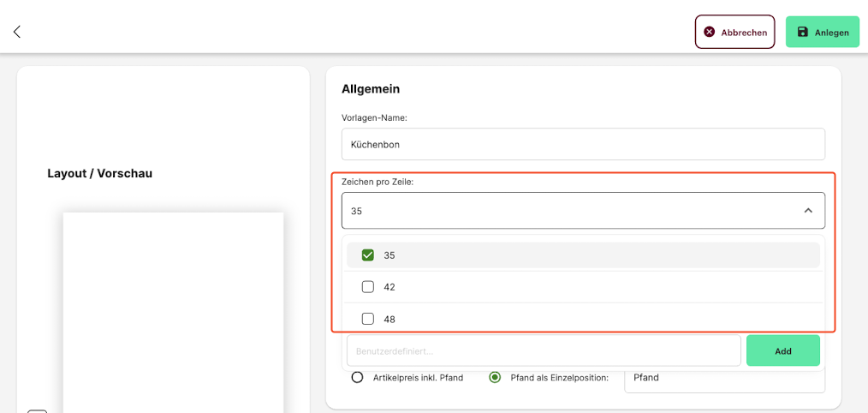Check the 42 characters checkbox
Screen dimensions: 868x413
(x=367, y=287)
